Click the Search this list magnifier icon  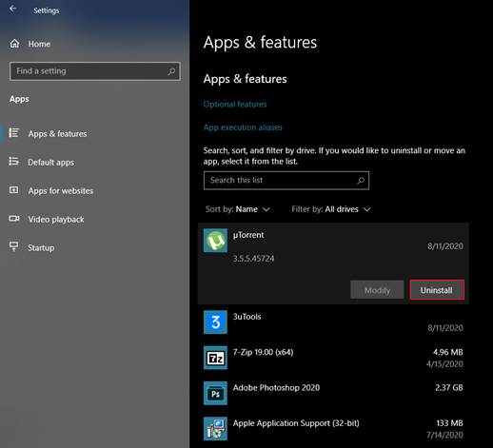(361, 181)
